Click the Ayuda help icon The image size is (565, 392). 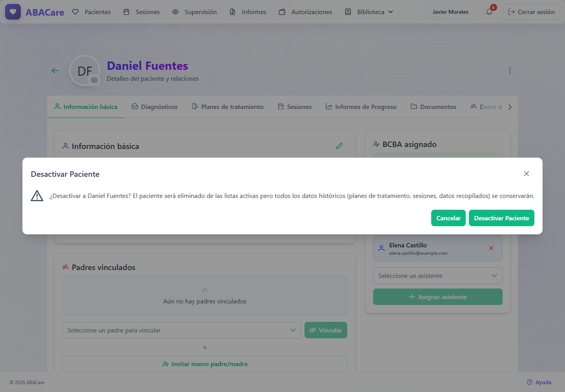tap(530, 382)
